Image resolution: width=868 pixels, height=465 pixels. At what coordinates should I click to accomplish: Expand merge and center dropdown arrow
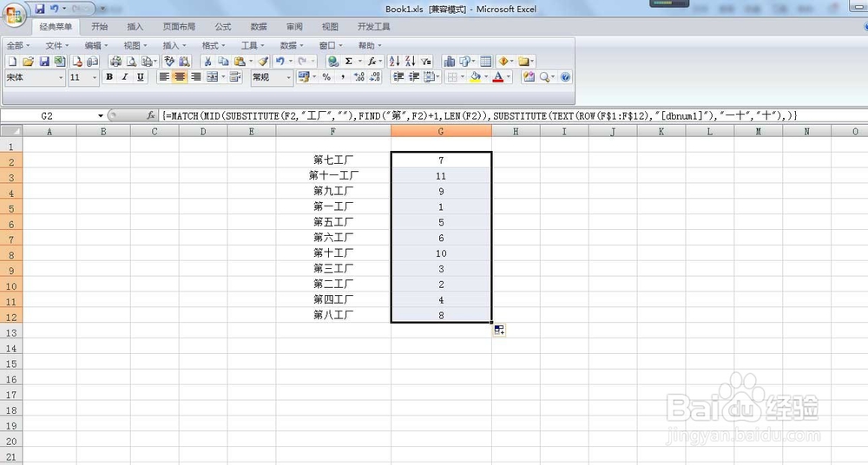coord(223,77)
